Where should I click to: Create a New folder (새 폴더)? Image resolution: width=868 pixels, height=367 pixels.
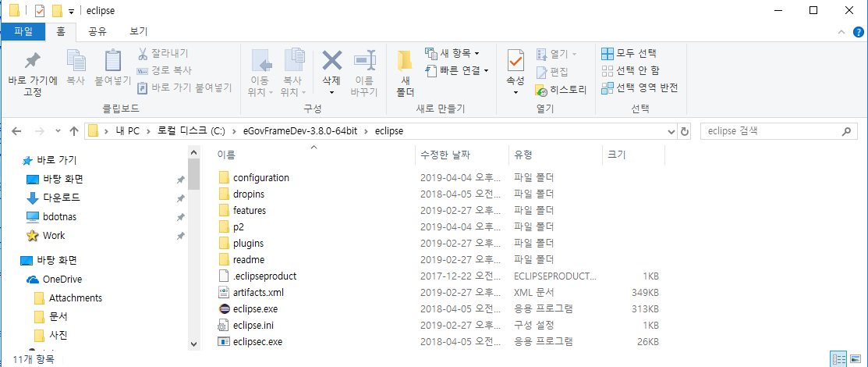pyautogui.click(x=406, y=72)
